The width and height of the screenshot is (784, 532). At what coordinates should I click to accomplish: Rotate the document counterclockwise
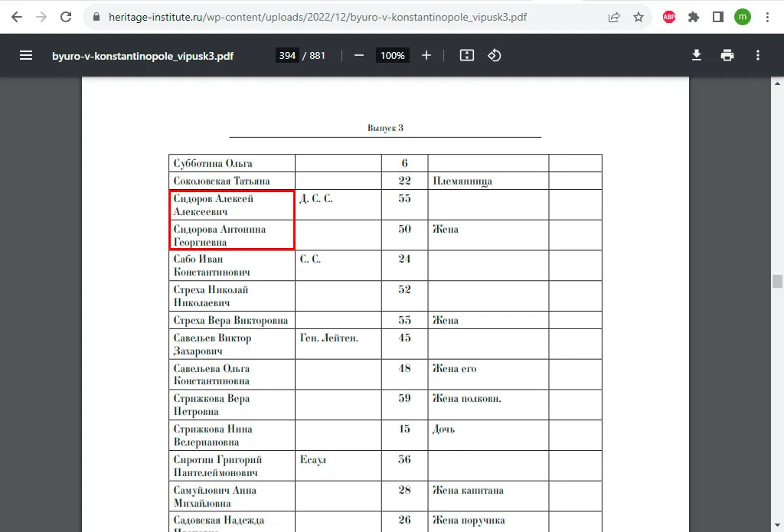pos(494,56)
